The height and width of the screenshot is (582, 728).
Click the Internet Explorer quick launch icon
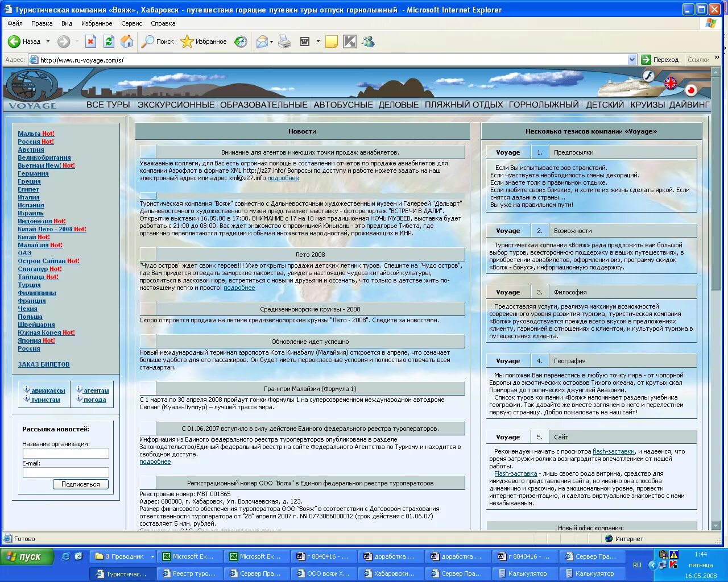coord(65,556)
